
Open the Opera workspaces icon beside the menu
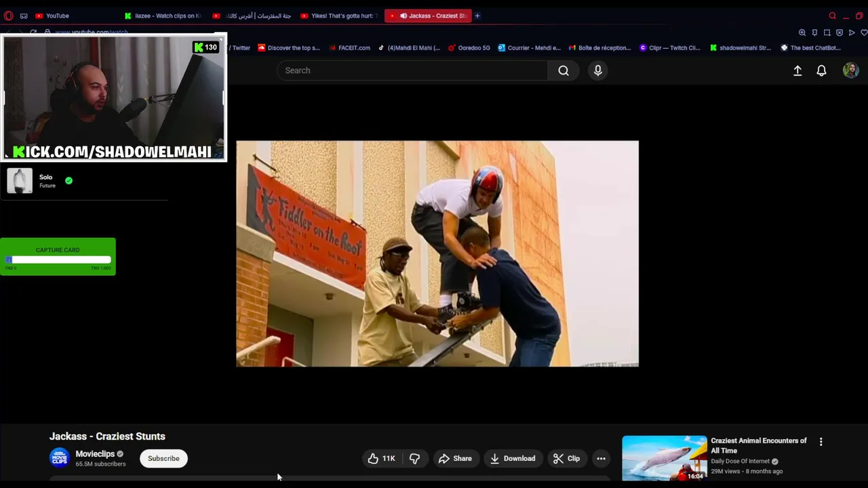(x=24, y=16)
